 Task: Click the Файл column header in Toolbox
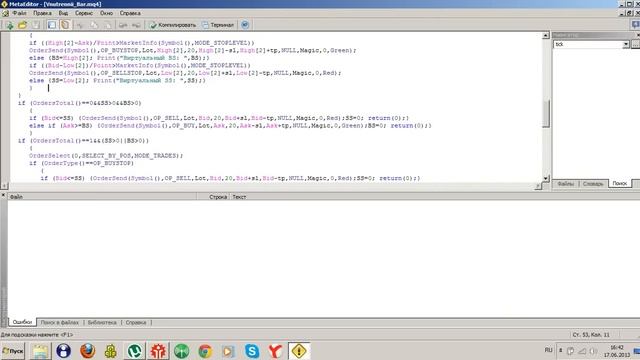click(x=102, y=197)
